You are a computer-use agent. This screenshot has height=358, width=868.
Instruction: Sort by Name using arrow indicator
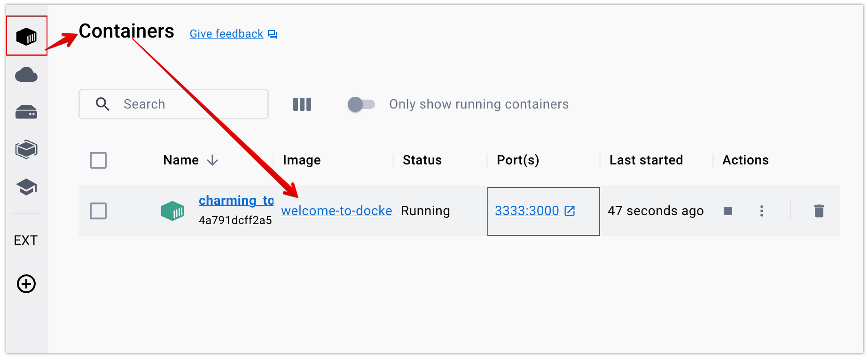click(x=212, y=161)
